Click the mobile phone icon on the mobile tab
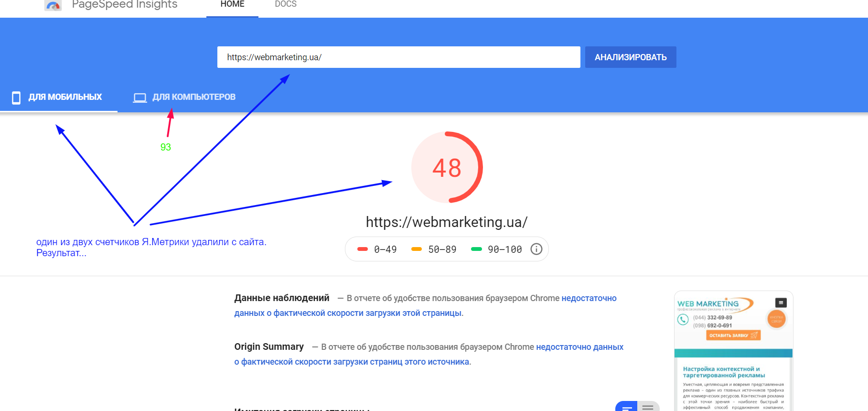The height and width of the screenshot is (411, 868). pyautogui.click(x=16, y=97)
